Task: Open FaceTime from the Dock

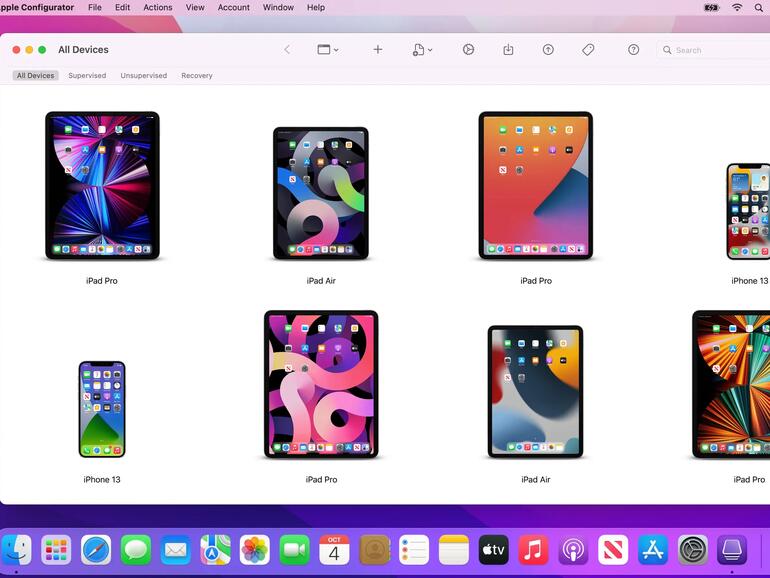Action: [x=294, y=550]
